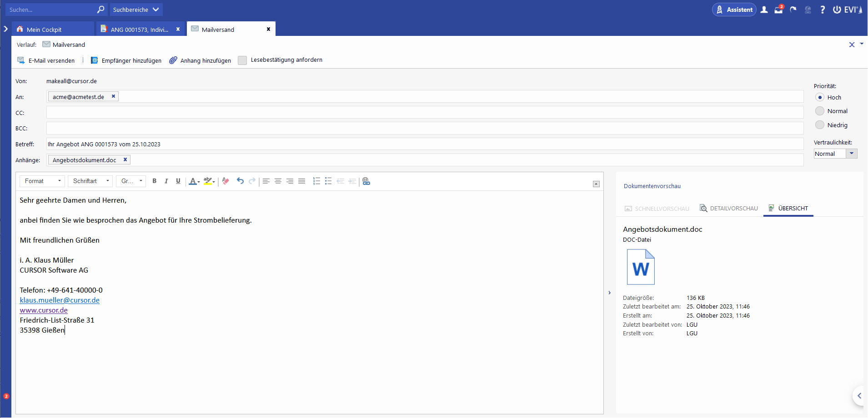Open the Schriftart font dropdown
This screenshot has width=868, height=418.
pos(90,181)
